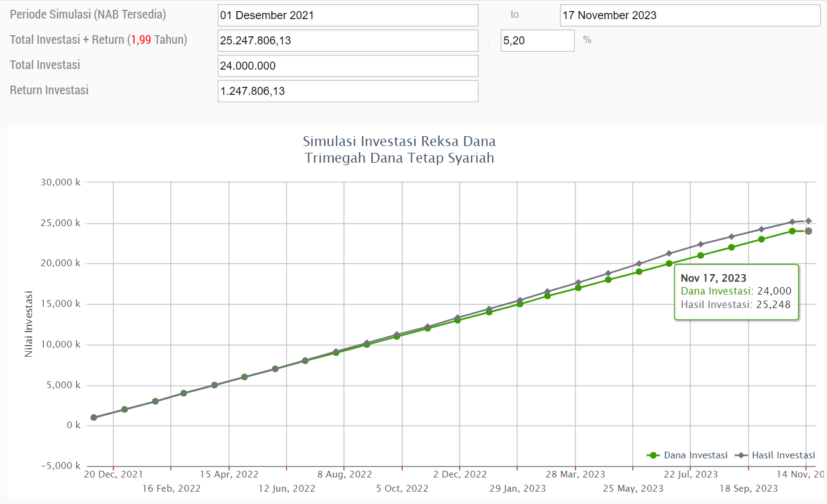This screenshot has height=504, width=827.
Task: Click the Total Investasi 24.000.000 field
Action: (348, 66)
